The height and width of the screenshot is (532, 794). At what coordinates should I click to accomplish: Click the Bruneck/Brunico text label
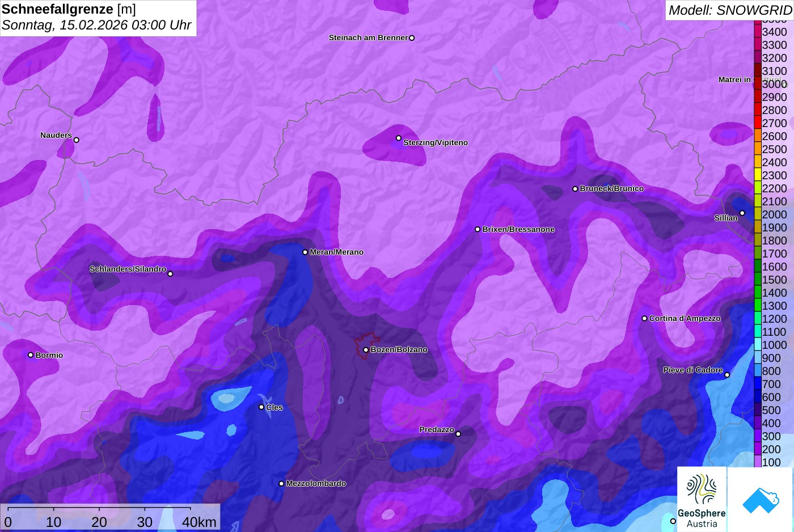[612, 188]
